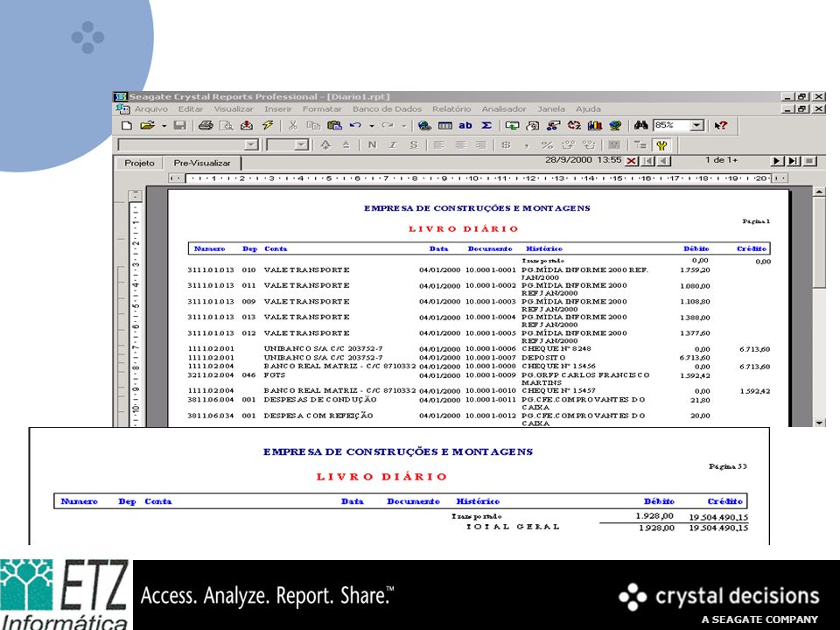Open the zoom 85% dropdown
Screen dimensions: 840x630
click(x=696, y=125)
